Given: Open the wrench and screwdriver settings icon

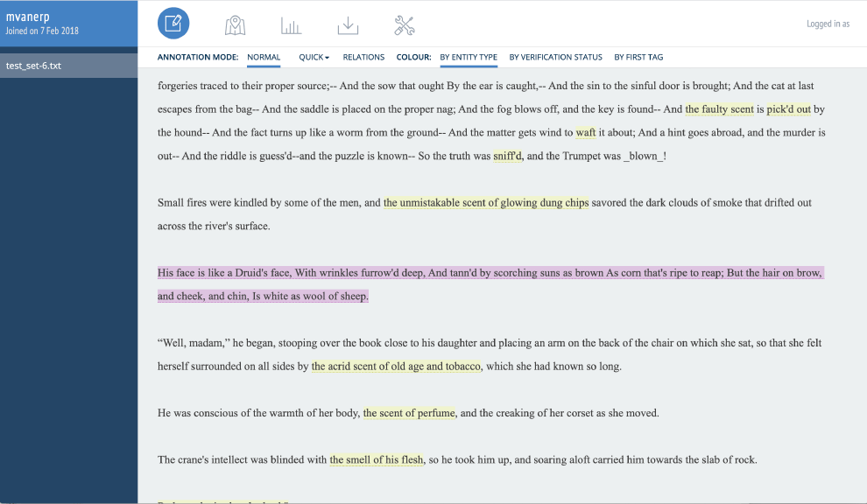Looking at the screenshot, I should coord(405,25).
